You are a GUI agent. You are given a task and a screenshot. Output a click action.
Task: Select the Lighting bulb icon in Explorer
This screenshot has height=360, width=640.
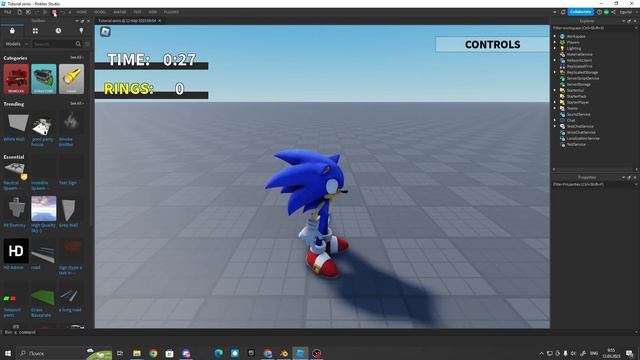(x=562, y=48)
